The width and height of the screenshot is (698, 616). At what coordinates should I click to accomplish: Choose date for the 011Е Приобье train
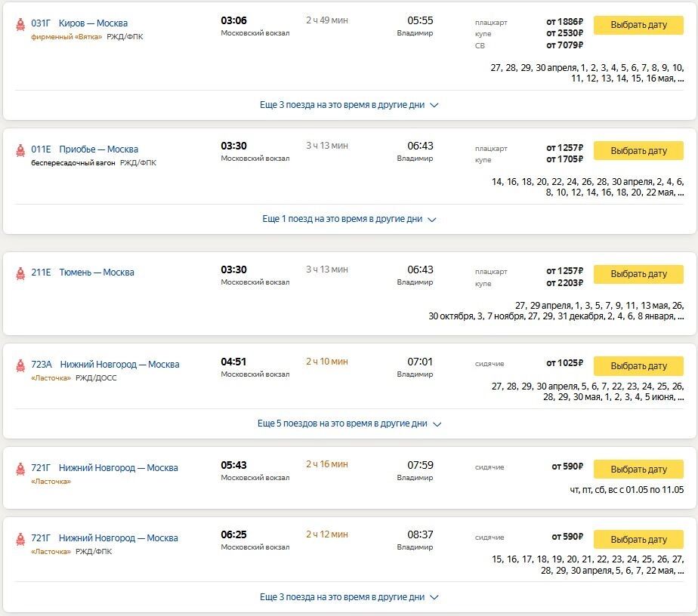(638, 151)
